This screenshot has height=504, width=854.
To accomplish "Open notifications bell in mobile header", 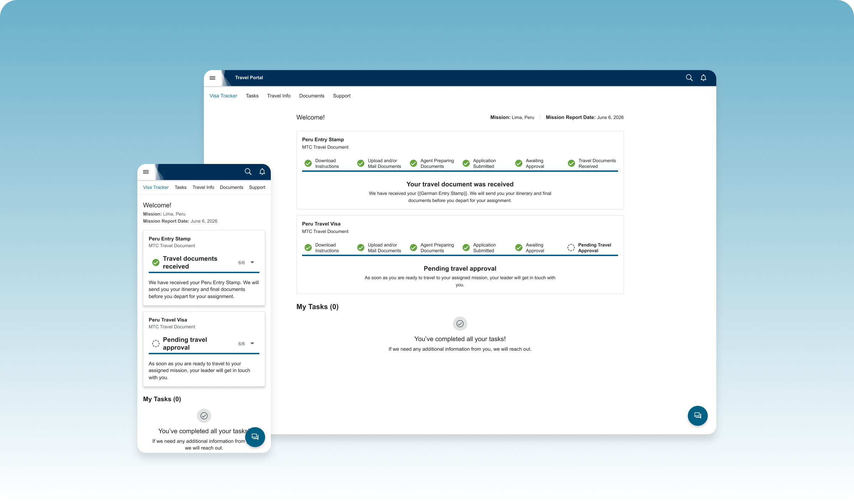I will pos(262,171).
